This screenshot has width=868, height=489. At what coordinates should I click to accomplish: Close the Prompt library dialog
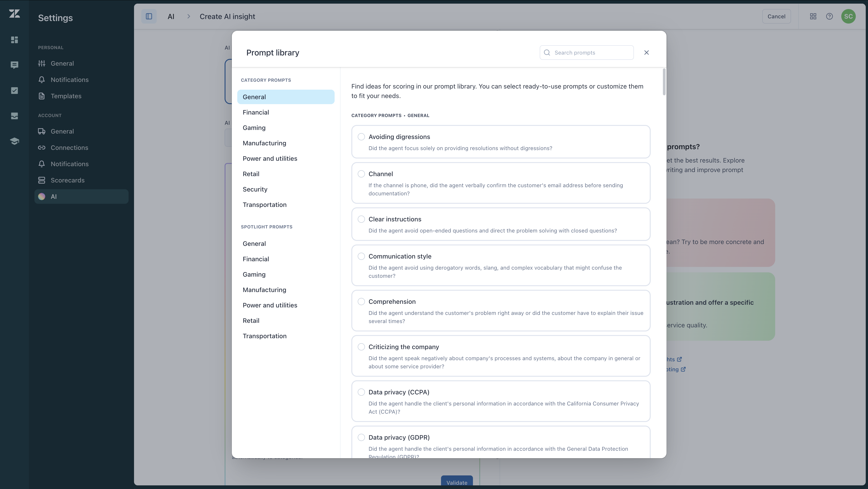[646, 53]
